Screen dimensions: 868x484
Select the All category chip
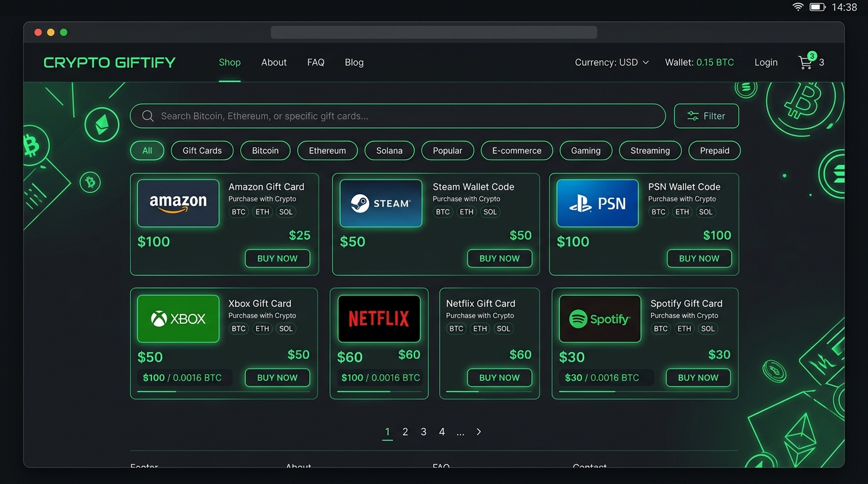click(147, 151)
